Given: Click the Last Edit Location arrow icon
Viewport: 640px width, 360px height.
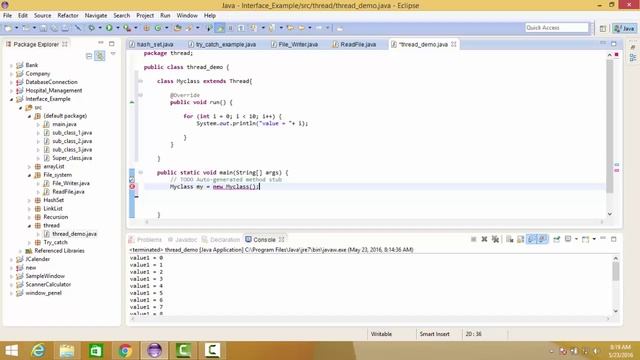Looking at the screenshot, I should click(x=290, y=28).
